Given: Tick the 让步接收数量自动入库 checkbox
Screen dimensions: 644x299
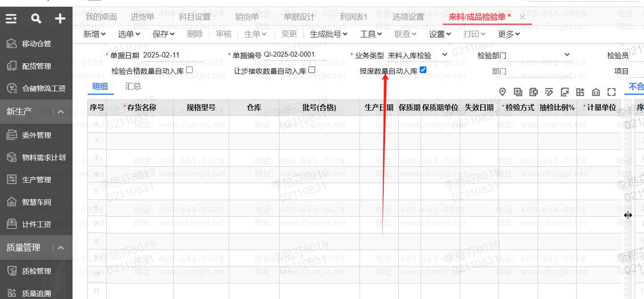Looking at the screenshot, I should click(312, 70).
